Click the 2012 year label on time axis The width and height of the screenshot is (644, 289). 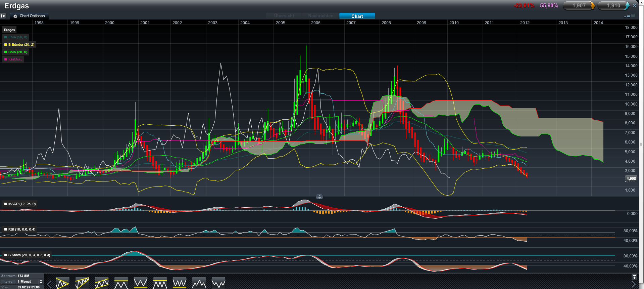point(525,23)
